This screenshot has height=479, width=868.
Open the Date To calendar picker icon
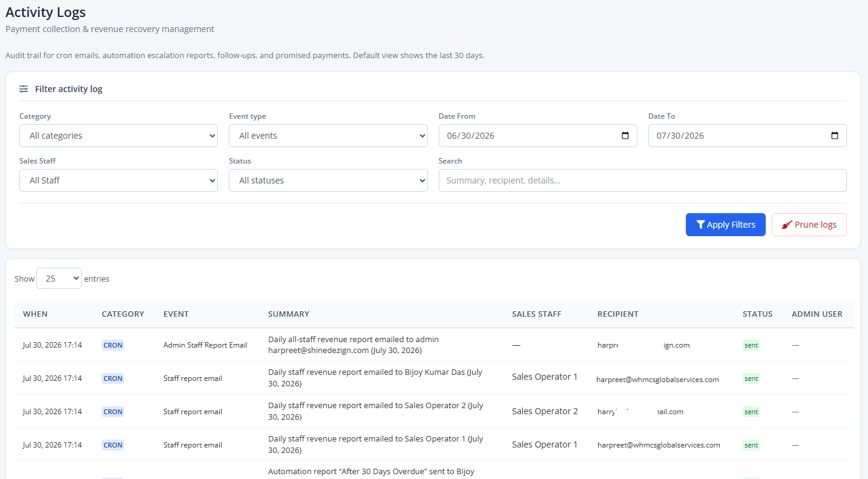(835, 136)
